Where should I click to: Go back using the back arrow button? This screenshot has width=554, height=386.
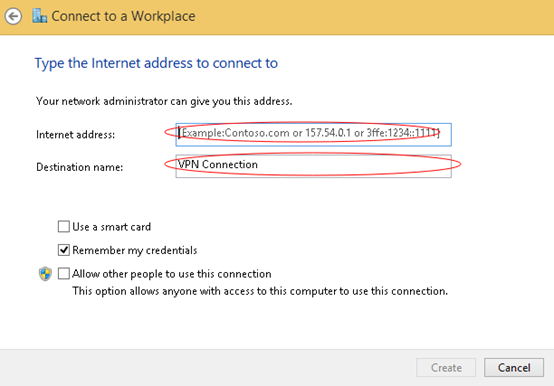[13, 16]
